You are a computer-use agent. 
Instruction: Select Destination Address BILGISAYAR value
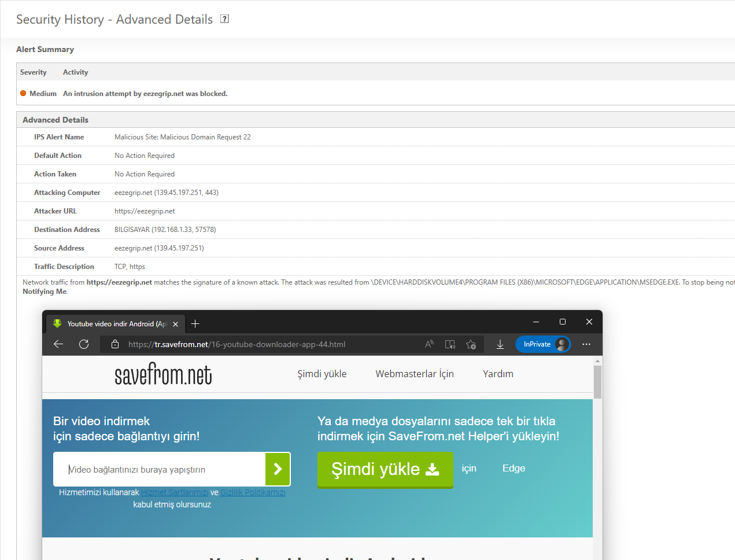tap(165, 230)
